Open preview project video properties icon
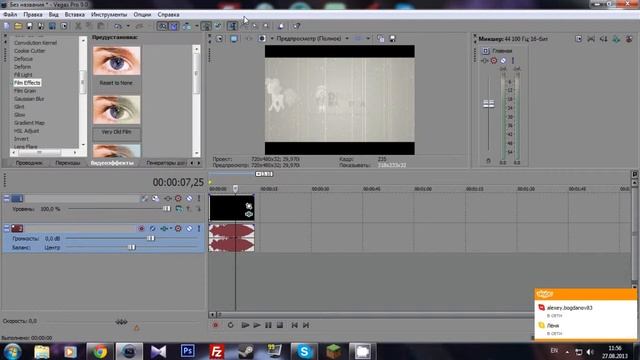640x360 pixels. [220, 39]
